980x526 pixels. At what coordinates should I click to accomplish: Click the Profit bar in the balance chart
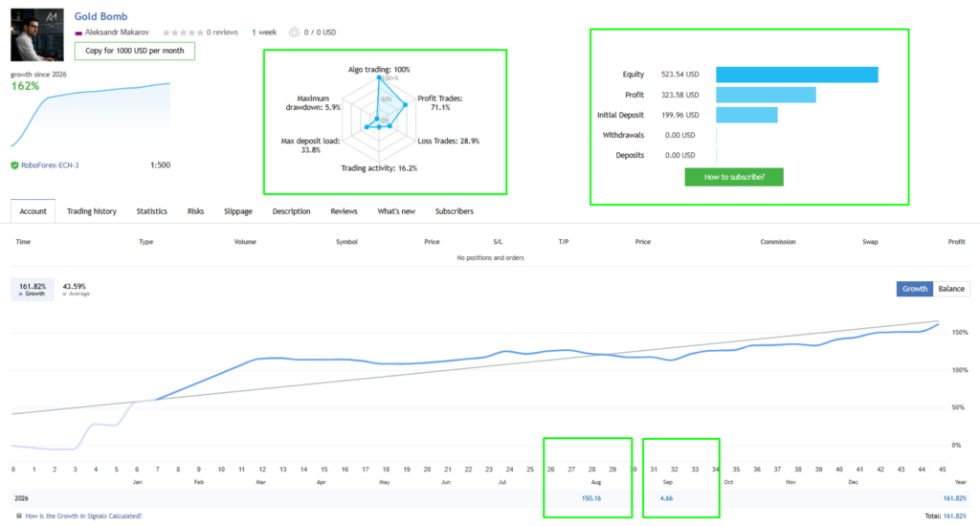(766, 95)
